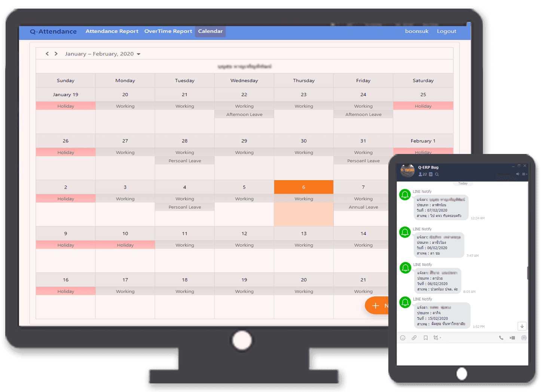Click Persoanl Leave entry on January 31
The image size is (541, 392).
(x=363, y=161)
